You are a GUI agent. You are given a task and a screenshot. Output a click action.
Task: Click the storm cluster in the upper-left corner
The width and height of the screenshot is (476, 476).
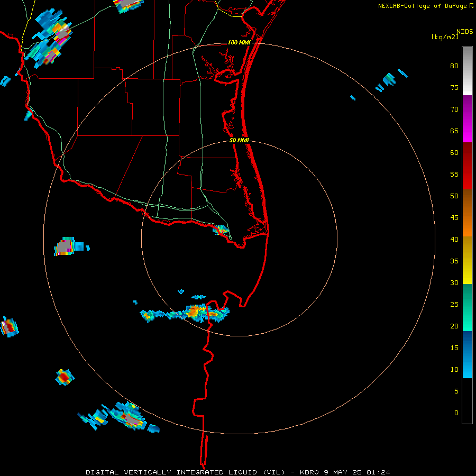tap(49, 38)
